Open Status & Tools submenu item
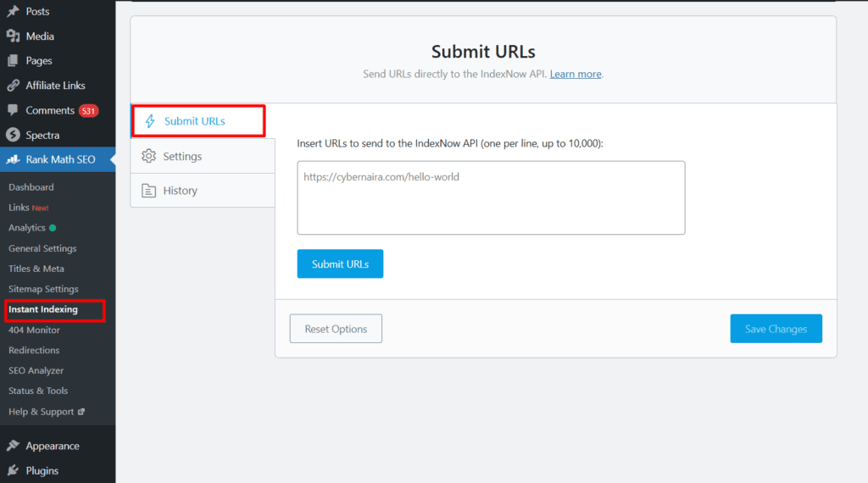Image resolution: width=868 pixels, height=483 pixels. (38, 391)
